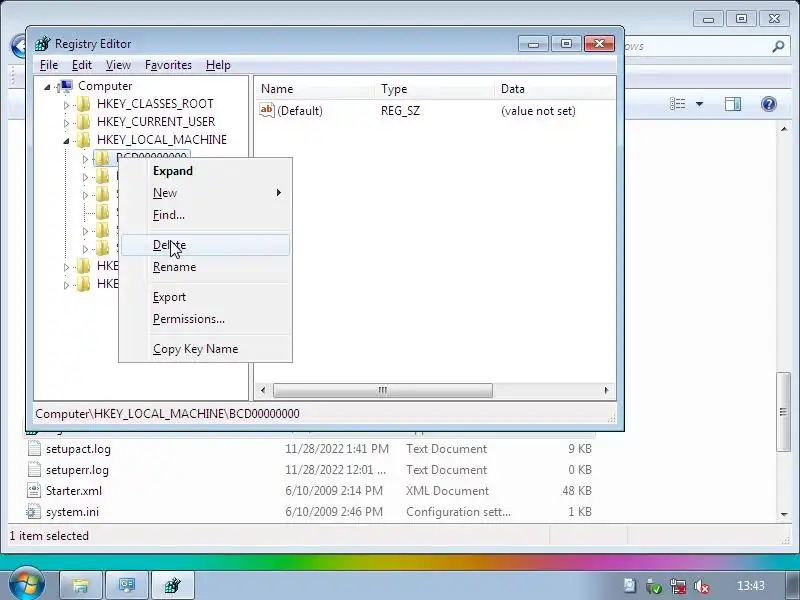Click the second taskbar program button
800x600 pixels.
(x=127, y=585)
